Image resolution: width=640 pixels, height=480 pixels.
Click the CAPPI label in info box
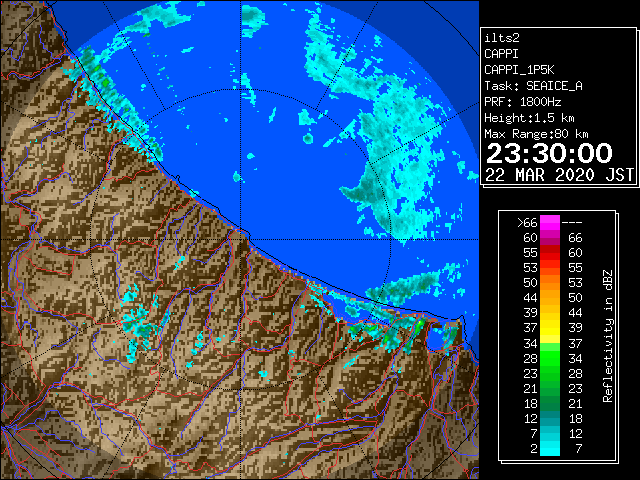point(501,54)
